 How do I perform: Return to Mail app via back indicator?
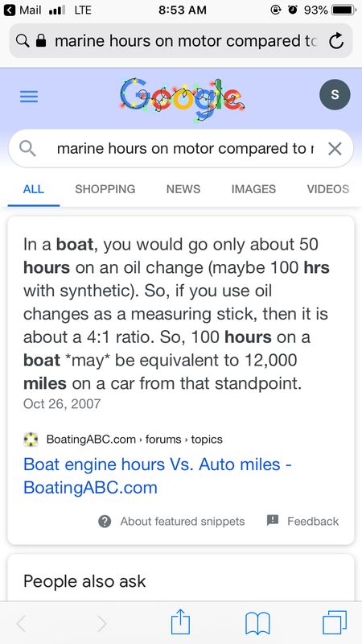point(23,10)
